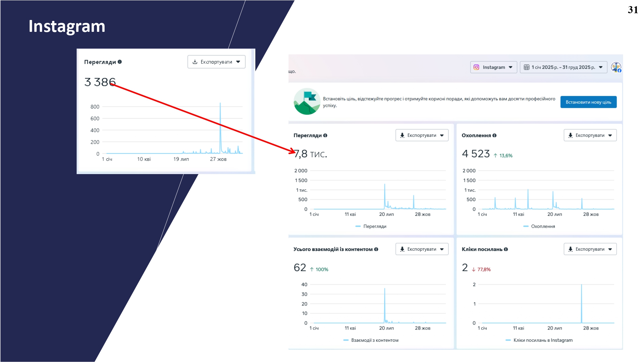Open Експортувати dropdown in Кліки посилань card
This screenshot has height=362, width=644.
click(x=590, y=249)
